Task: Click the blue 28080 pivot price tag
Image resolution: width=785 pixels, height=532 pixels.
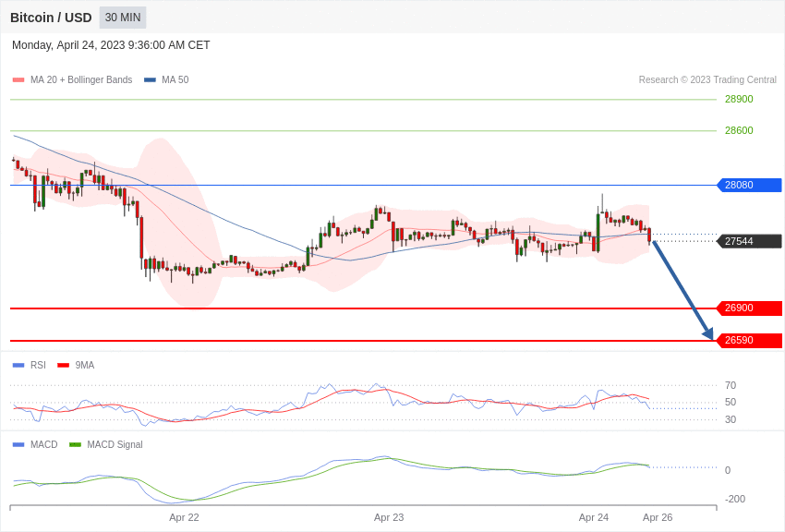Action: [x=750, y=185]
